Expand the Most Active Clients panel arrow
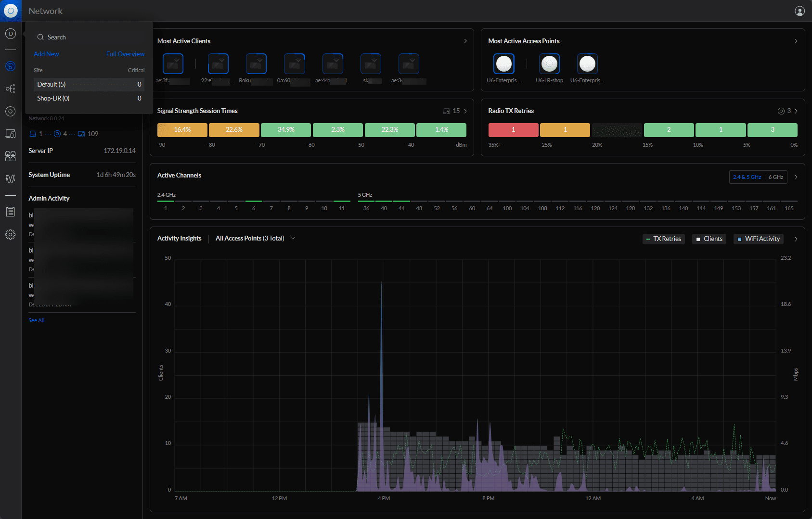 point(465,41)
